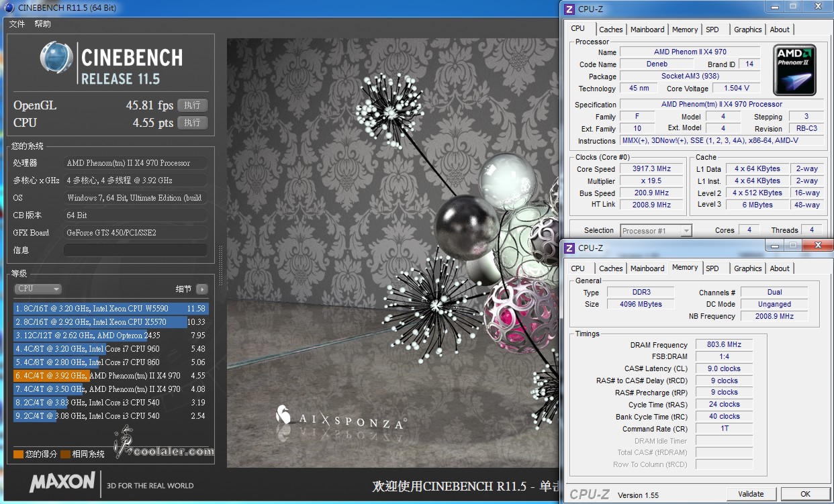Click the CPU-Z icon in the Memory window title bar
This screenshot has width=834, height=504.
pos(569,248)
